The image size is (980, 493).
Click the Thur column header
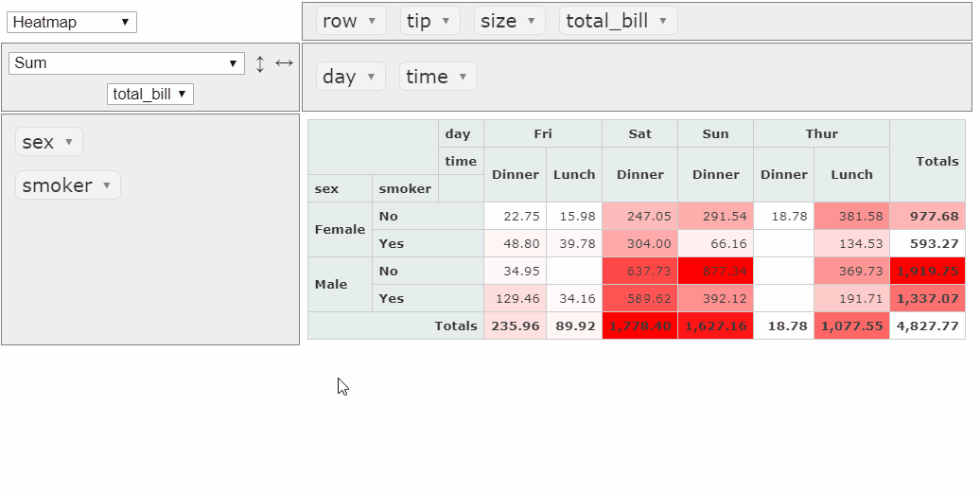(821, 133)
